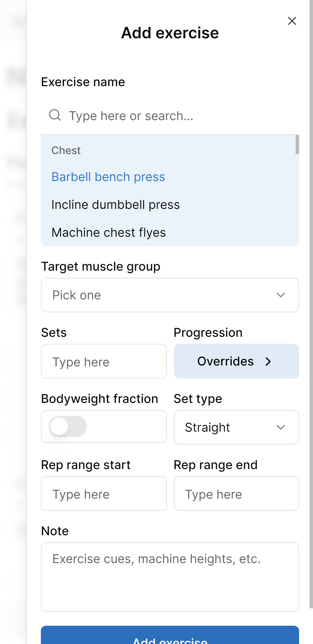Viewport: 313px width, 644px height.
Task: Focus the Note text area
Action: [170, 577]
